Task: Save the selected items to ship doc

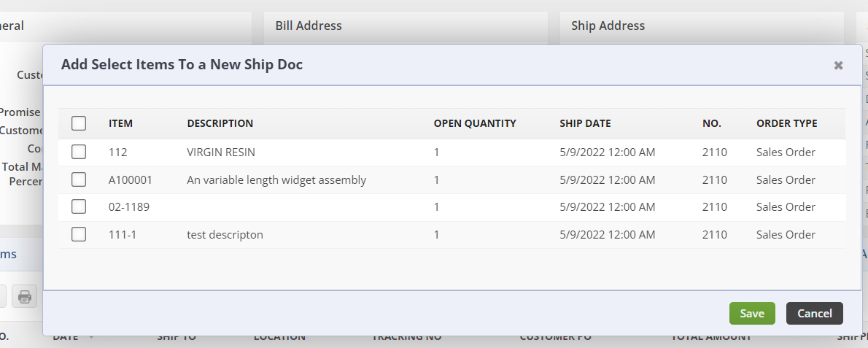Action: coord(752,313)
